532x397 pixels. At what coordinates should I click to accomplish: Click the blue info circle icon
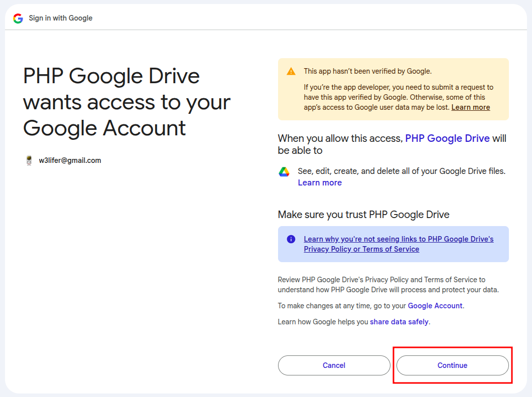(x=291, y=239)
